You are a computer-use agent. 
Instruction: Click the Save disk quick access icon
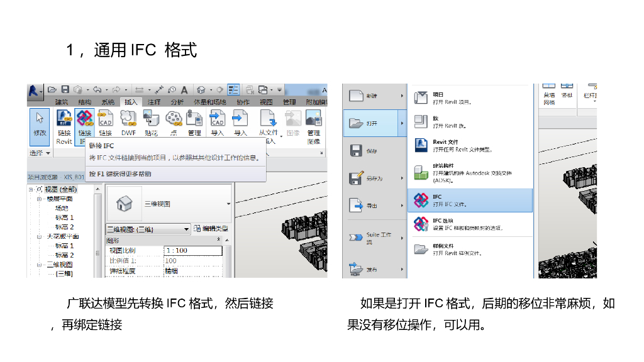coord(65,89)
